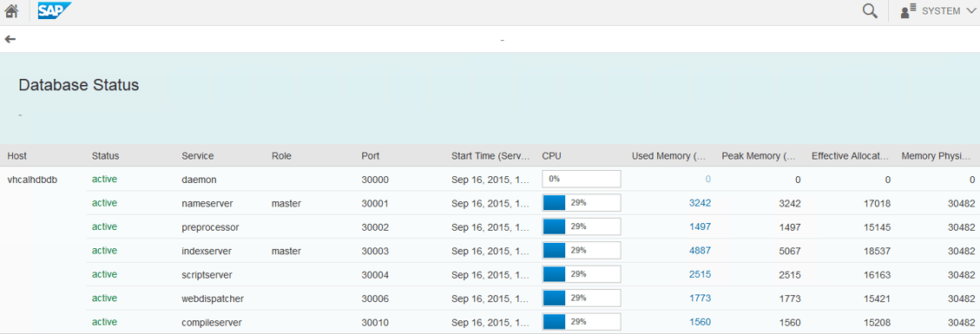The height and width of the screenshot is (334, 980).
Task: Expand the SYSTEM user dropdown chevron
Action: click(x=970, y=11)
